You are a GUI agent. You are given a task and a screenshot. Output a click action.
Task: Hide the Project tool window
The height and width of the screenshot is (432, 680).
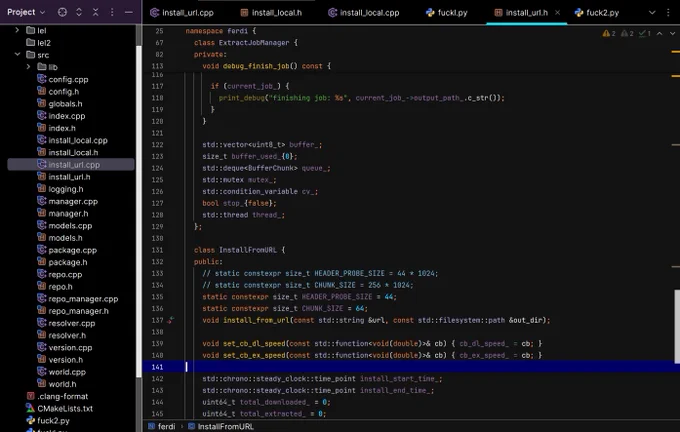click(x=128, y=12)
